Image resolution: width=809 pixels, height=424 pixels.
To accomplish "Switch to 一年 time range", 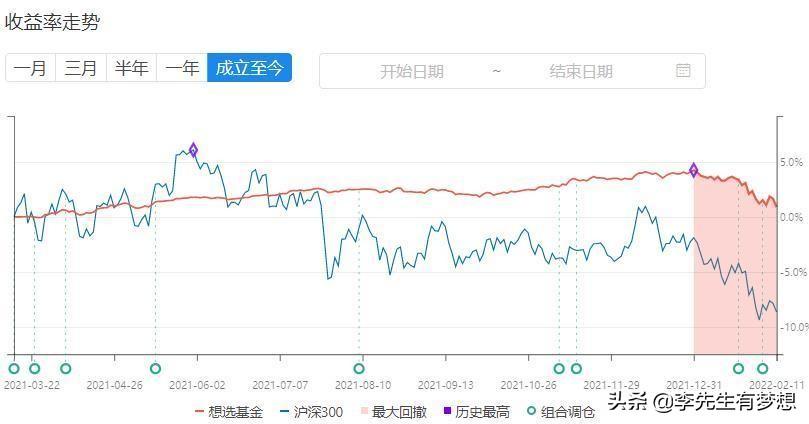I will [182, 68].
